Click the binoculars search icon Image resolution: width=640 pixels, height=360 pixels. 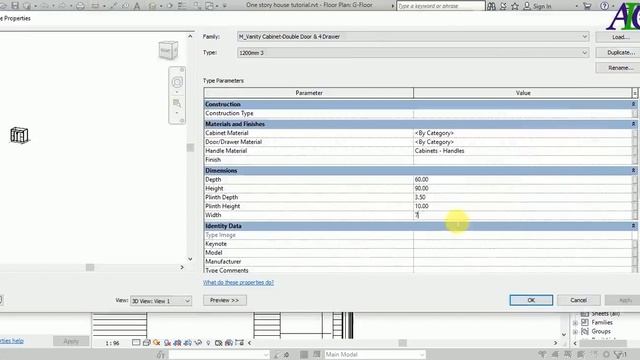[491, 6]
